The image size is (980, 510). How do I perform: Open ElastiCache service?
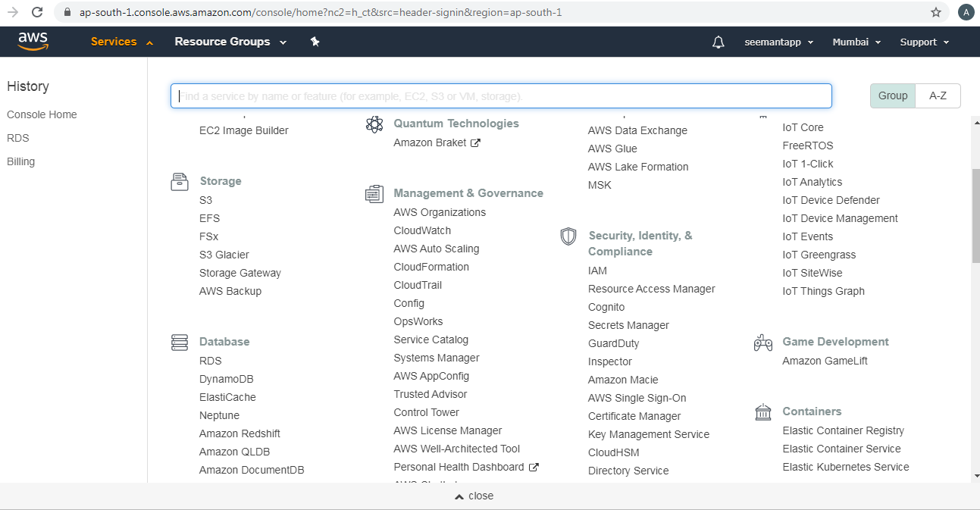pyautogui.click(x=227, y=397)
